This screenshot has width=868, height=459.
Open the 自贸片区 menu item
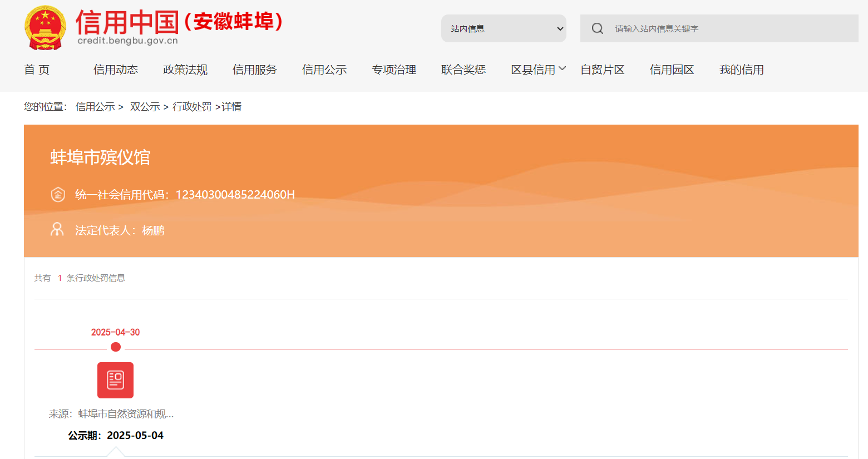pyautogui.click(x=603, y=70)
